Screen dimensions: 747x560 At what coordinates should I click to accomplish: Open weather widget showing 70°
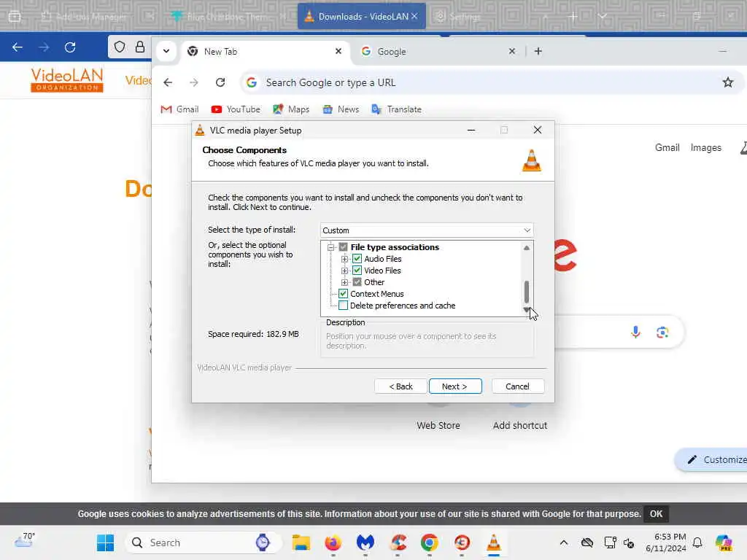(x=25, y=541)
